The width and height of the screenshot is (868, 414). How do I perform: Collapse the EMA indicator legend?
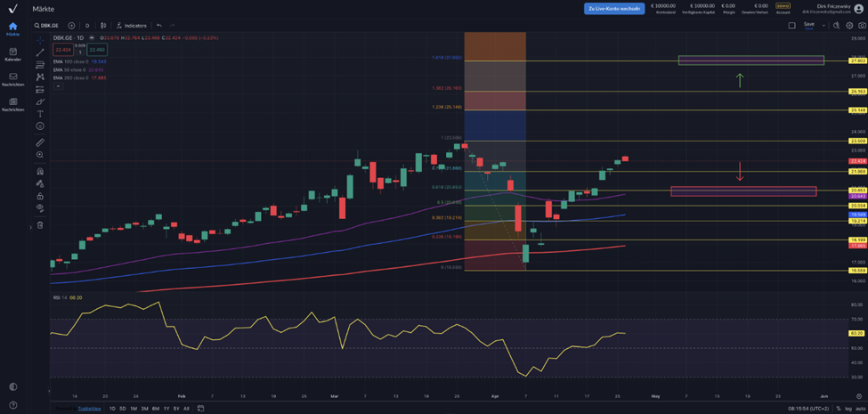click(58, 85)
